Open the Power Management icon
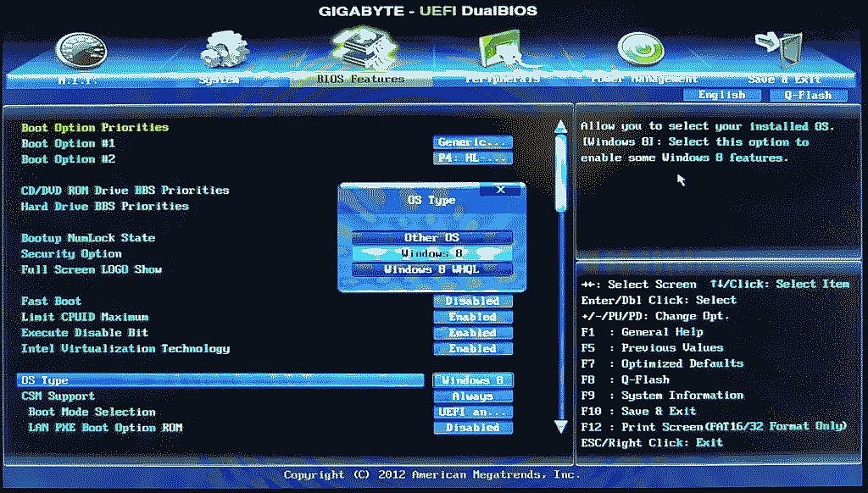The width and height of the screenshot is (868, 493). click(x=641, y=49)
